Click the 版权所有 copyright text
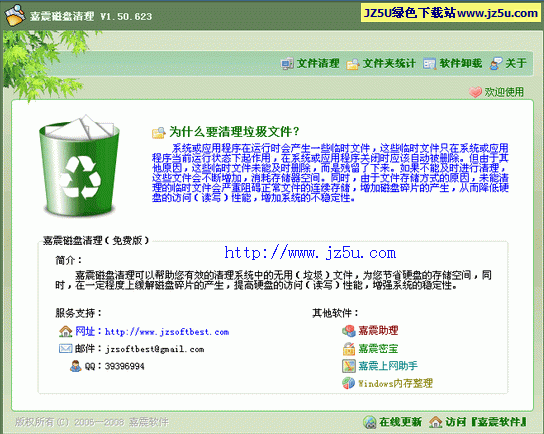544x434 pixels. click(92, 422)
